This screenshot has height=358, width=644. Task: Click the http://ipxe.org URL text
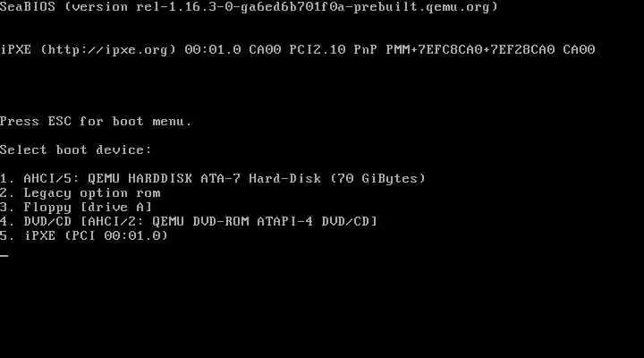click(108, 50)
